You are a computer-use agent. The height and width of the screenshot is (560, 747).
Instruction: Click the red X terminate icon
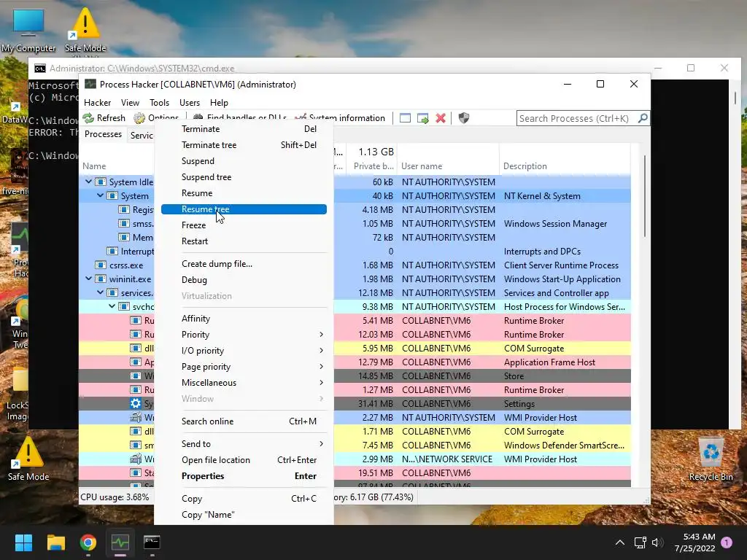441,118
